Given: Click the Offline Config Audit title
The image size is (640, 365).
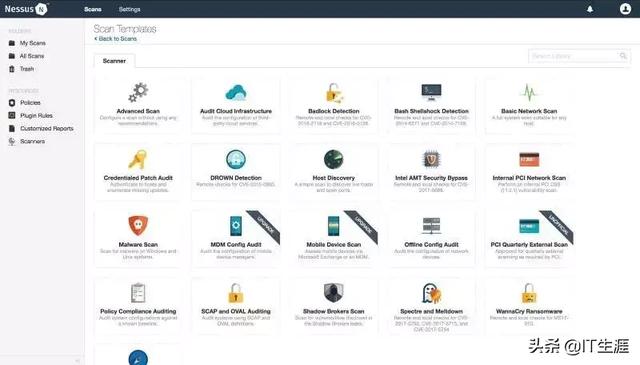Looking at the screenshot, I should [431, 245].
